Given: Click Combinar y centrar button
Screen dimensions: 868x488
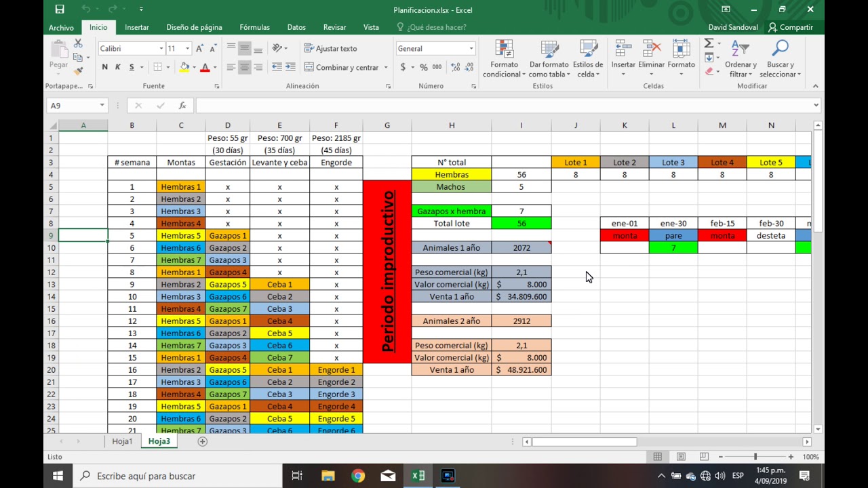Looking at the screenshot, I should (x=342, y=67).
